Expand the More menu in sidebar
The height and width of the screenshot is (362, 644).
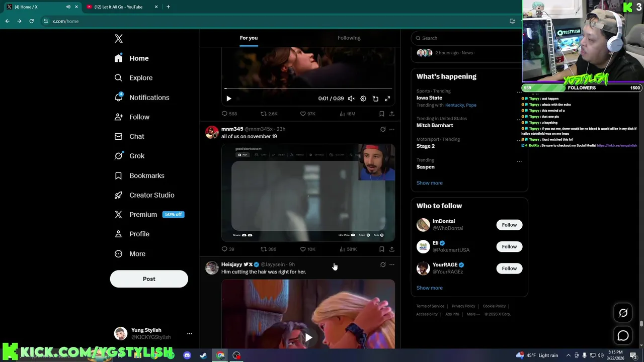[x=130, y=254]
